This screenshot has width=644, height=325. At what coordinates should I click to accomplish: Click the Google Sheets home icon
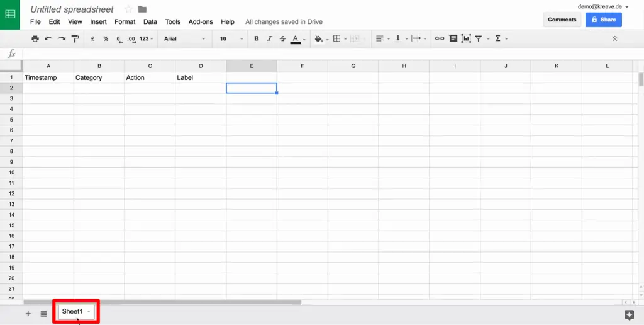tap(10, 15)
